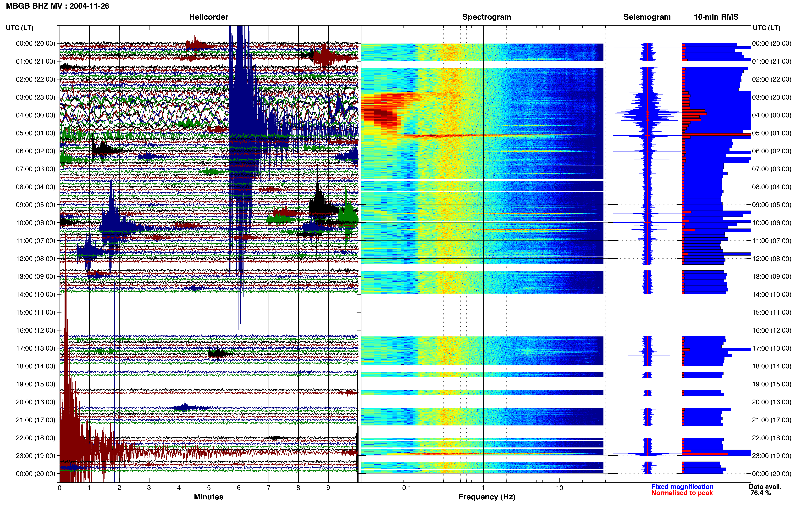Click Minutes axis tick label 3
This screenshot has height=508, width=812.
(149, 488)
